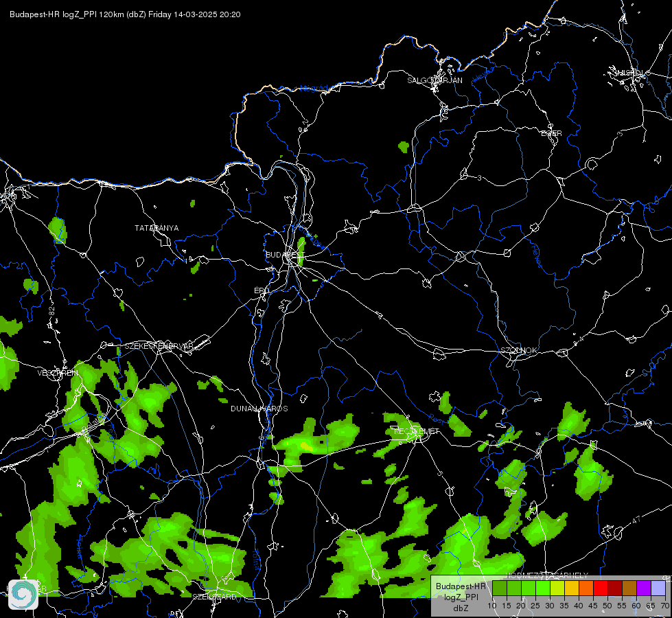Select the 55-60 dBZ brown swatch

[629, 588]
